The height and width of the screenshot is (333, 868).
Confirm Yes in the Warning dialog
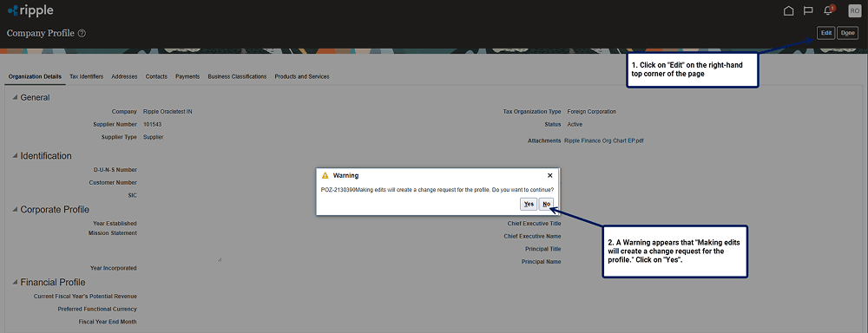point(529,204)
